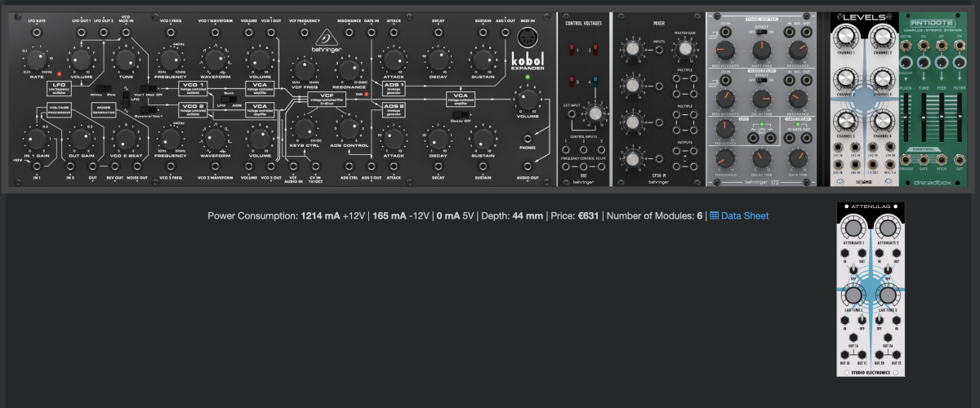Toggle blue rocker switch 4 on Control Voltages
The image size is (980, 408).
595,81
